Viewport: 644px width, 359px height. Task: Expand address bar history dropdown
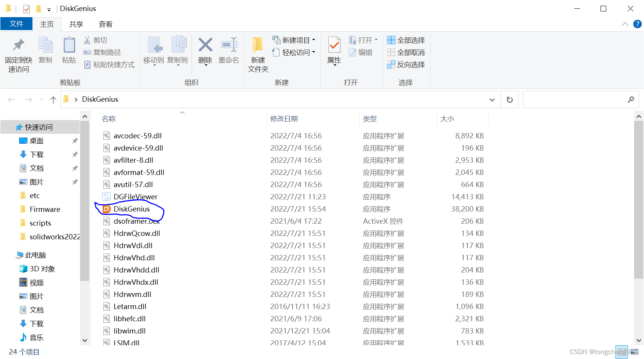point(492,100)
